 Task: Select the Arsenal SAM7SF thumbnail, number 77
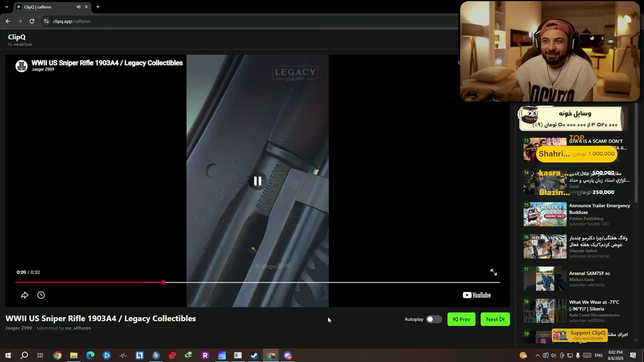click(545, 279)
